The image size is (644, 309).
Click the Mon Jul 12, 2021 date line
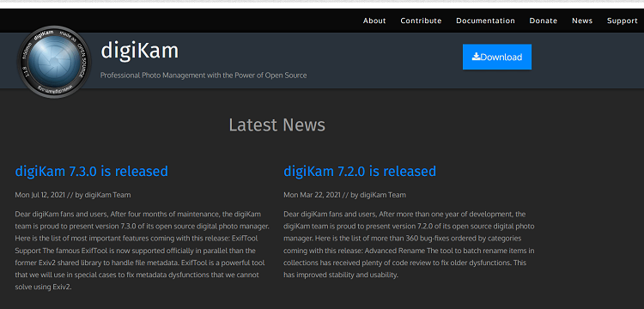pyautogui.click(x=73, y=195)
